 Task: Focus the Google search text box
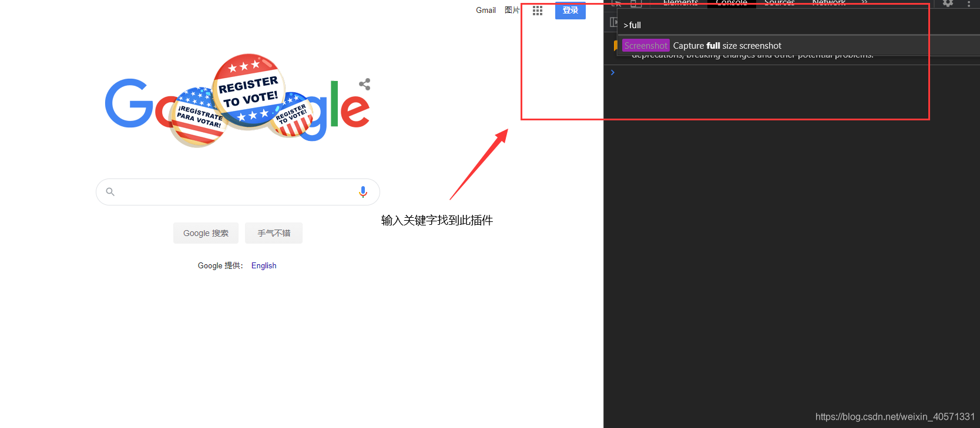[237, 192]
